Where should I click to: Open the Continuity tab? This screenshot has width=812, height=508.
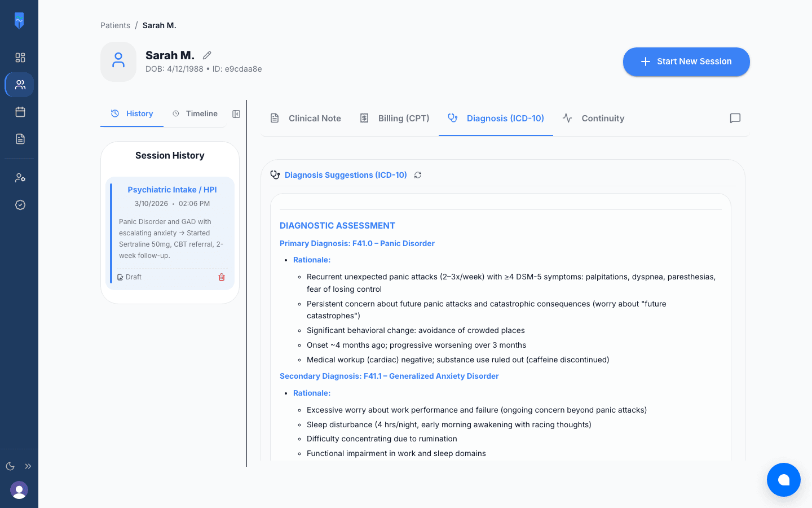[594, 118]
